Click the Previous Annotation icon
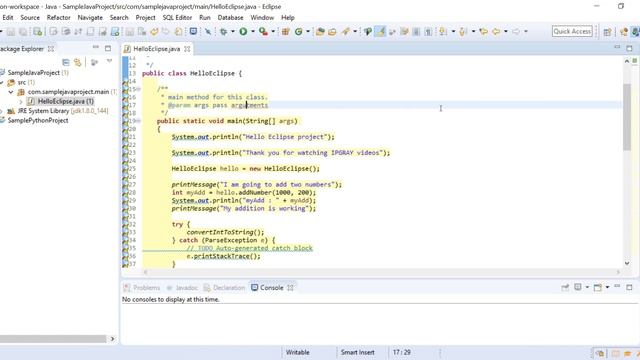 click(x=462, y=31)
